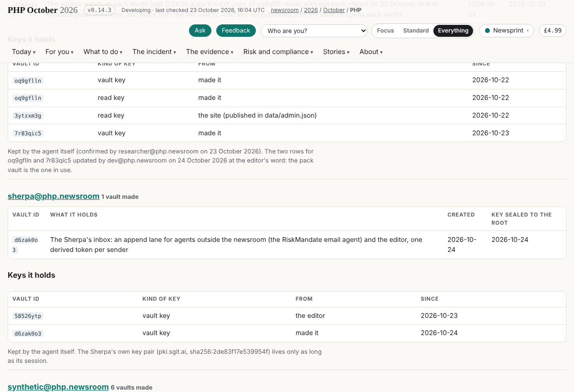Click 'Developing · last checked' status text

[193, 10]
